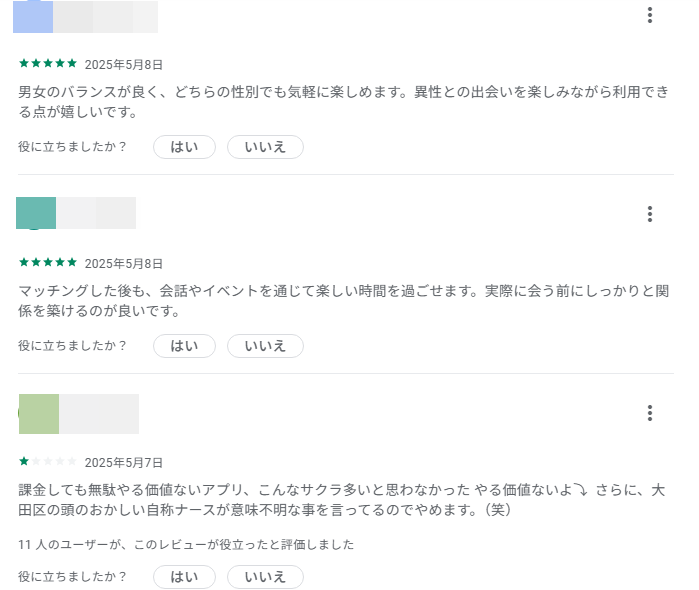Open three-dot menu on the one-star review
699x590 pixels.
(650, 413)
